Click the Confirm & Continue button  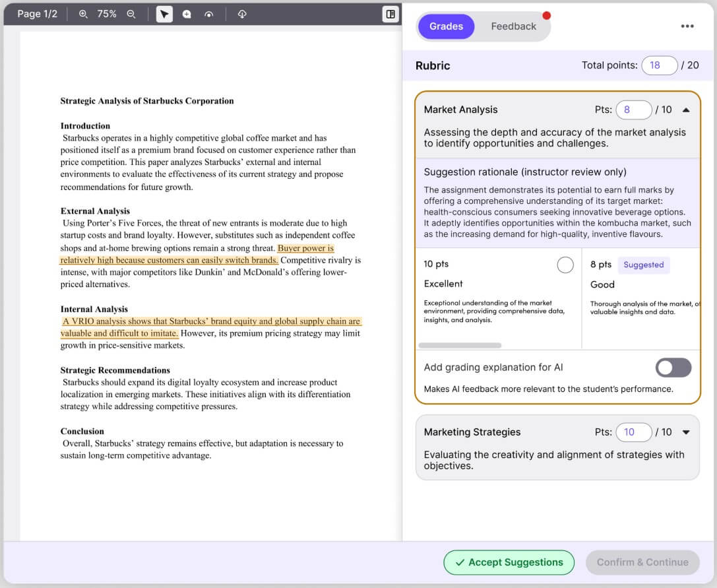(642, 562)
